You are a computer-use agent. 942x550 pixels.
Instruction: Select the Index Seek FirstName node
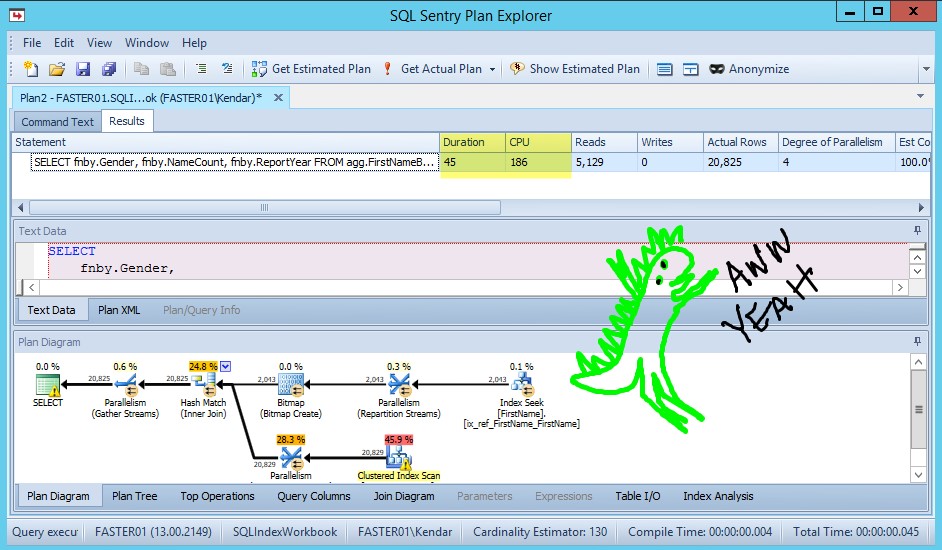tap(521, 395)
